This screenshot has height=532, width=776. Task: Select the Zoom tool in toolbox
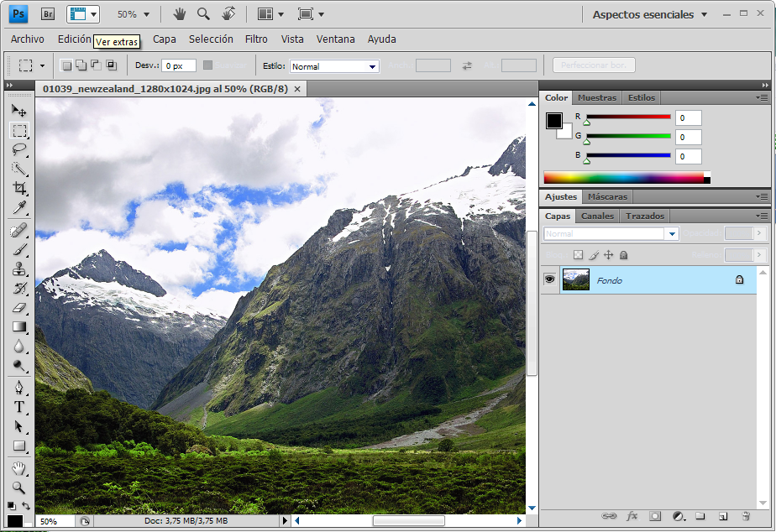18,488
